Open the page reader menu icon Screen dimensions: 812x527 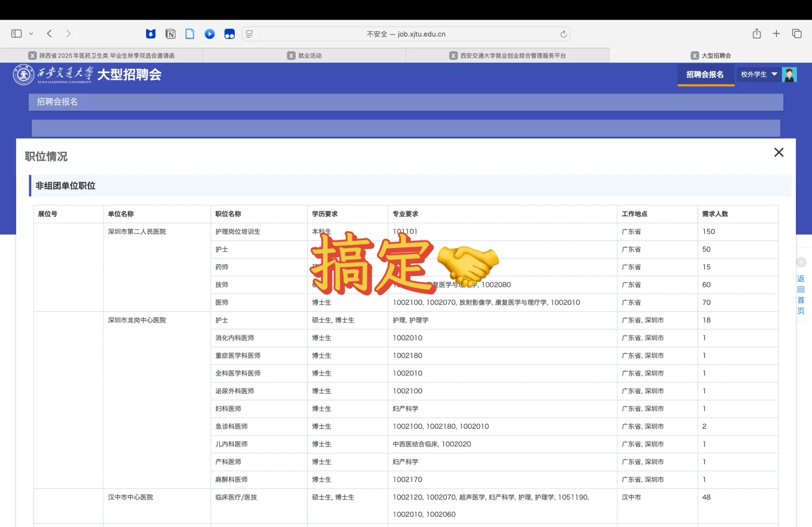coord(249,34)
